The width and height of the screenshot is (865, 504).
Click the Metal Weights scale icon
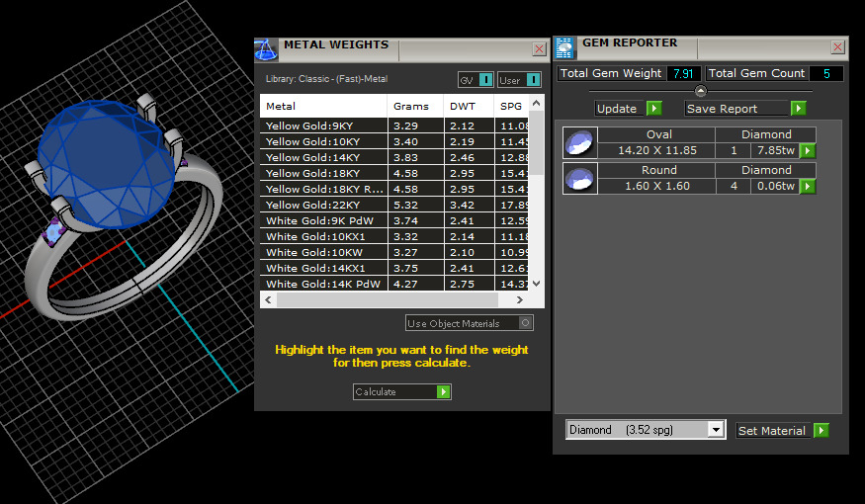[266, 49]
